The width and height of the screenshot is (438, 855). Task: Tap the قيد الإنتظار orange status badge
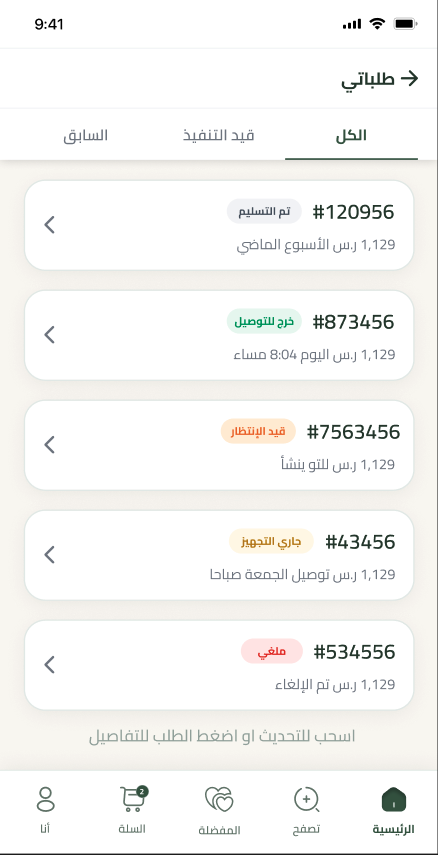pos(258,431)
